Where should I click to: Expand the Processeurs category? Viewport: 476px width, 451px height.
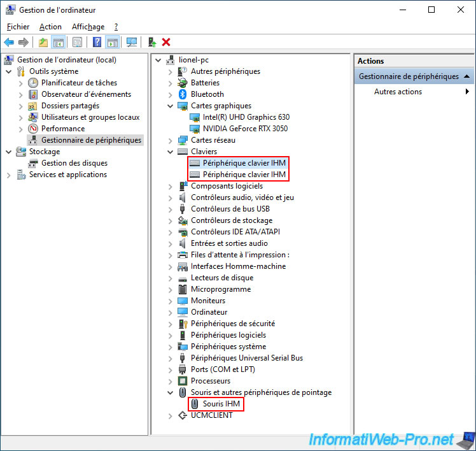(170, 381)
